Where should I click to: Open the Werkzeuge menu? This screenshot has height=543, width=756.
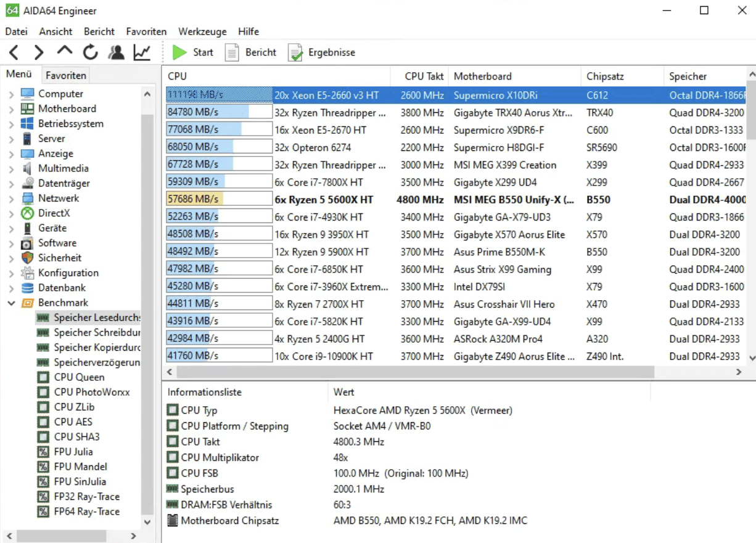(202, 31)
